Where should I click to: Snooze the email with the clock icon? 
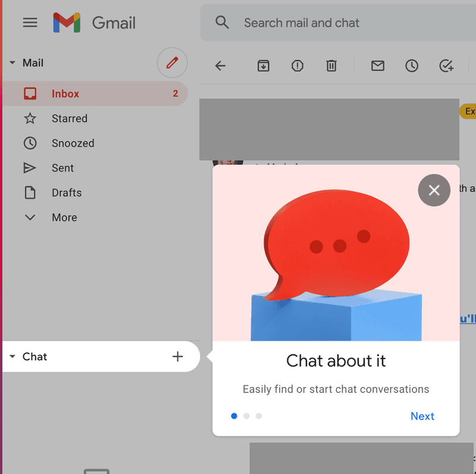[x=411, y=66]
